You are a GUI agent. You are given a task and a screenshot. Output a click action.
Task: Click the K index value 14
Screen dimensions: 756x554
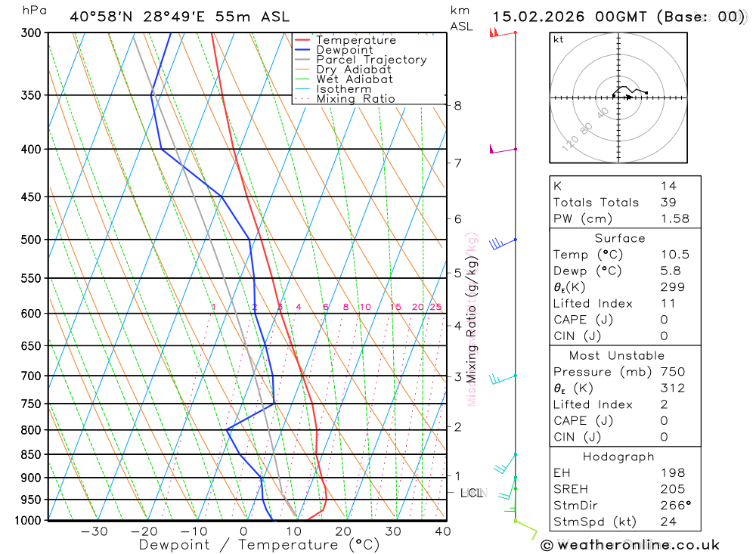[668, 186]
